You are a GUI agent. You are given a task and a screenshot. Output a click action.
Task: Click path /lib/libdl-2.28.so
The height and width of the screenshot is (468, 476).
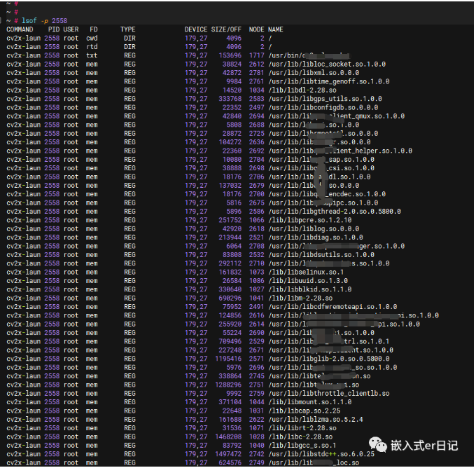tap(302, 90)
